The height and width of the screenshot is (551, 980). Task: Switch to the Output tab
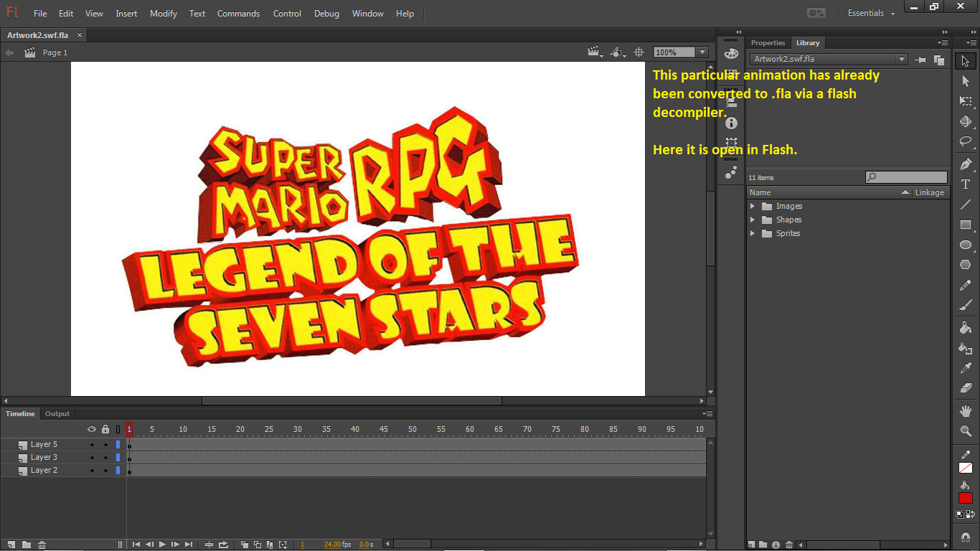57,414
